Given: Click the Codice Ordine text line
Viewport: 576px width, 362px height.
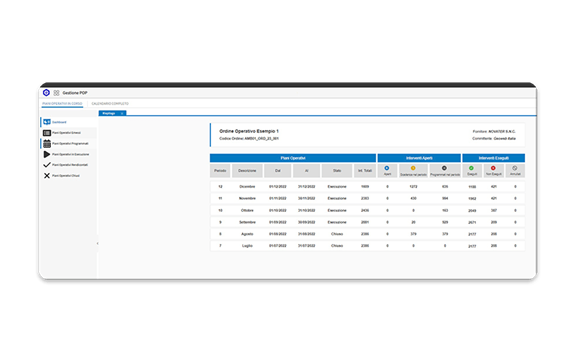Looking at the screenshot, I should pyautogui.click(x=249, y=139).
